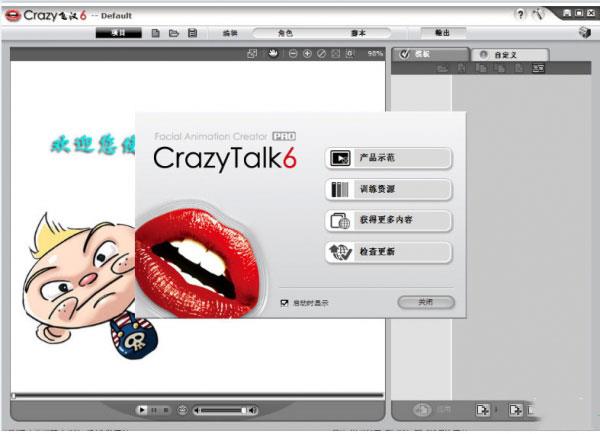The width and height of the screenshot is (600, 434).
Task: Click the 3D box icon at the top right
Action: click(585, 33)
